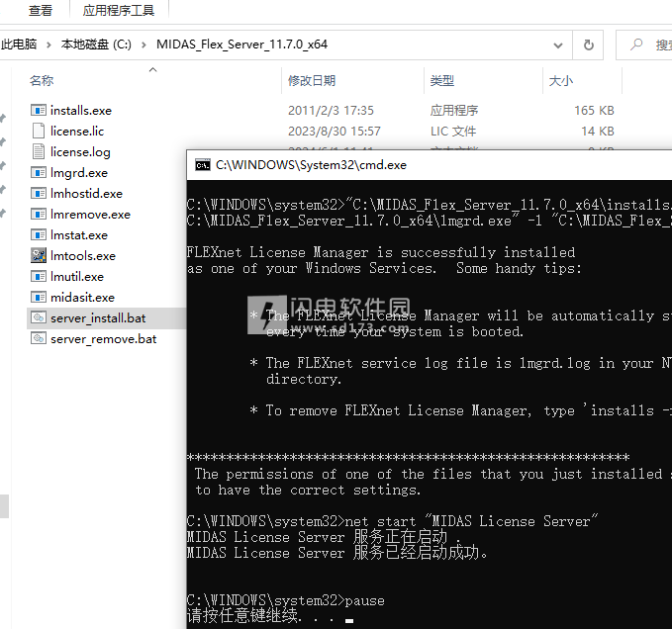This screenshot has height=629, width=672.
Task: Sort by 大小 column header
Action: coord(560,81)
